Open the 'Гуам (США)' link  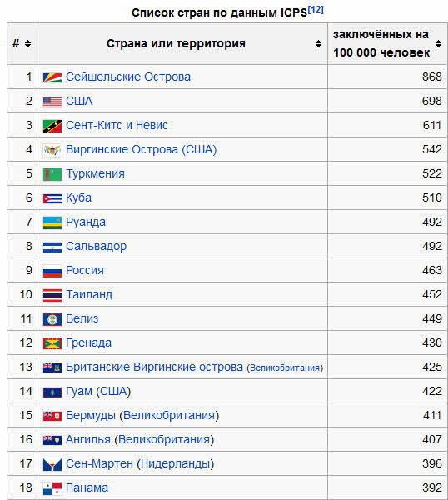[98, 392]
